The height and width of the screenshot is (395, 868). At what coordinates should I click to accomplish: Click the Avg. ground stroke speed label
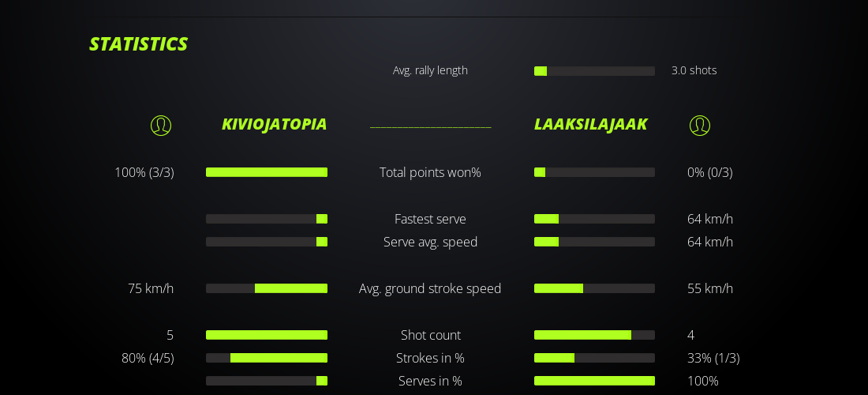(x=430, y=288)
